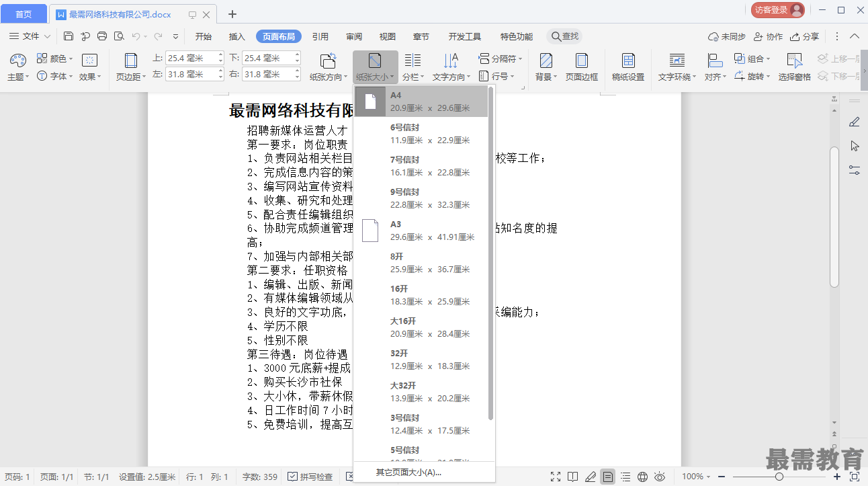Select A3 paper size from the list

421,231
